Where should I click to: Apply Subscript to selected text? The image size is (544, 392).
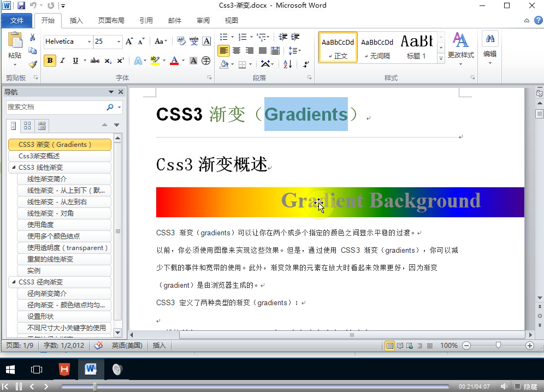click(108, 61)
